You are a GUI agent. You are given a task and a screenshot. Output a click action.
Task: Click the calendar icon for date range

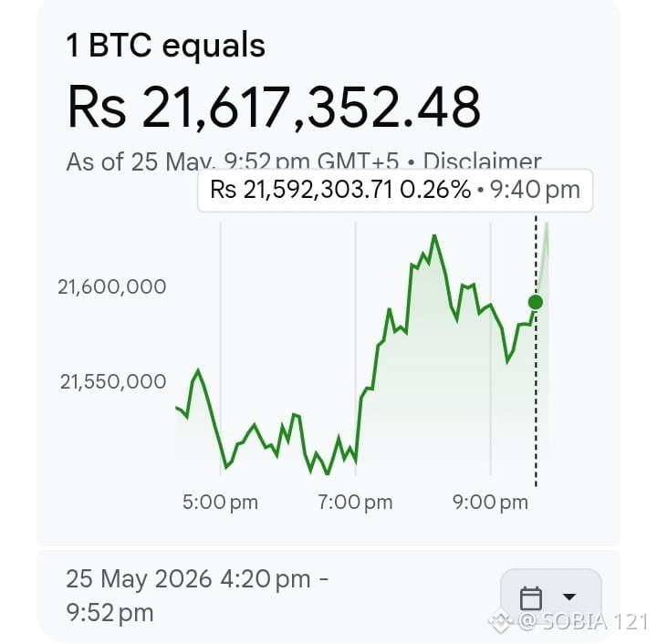click(x=530, y=598)
